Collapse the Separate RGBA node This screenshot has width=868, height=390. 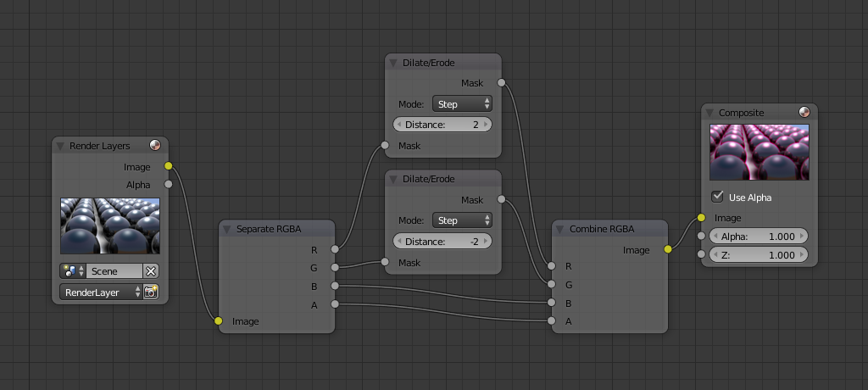(x=227, y=230)
